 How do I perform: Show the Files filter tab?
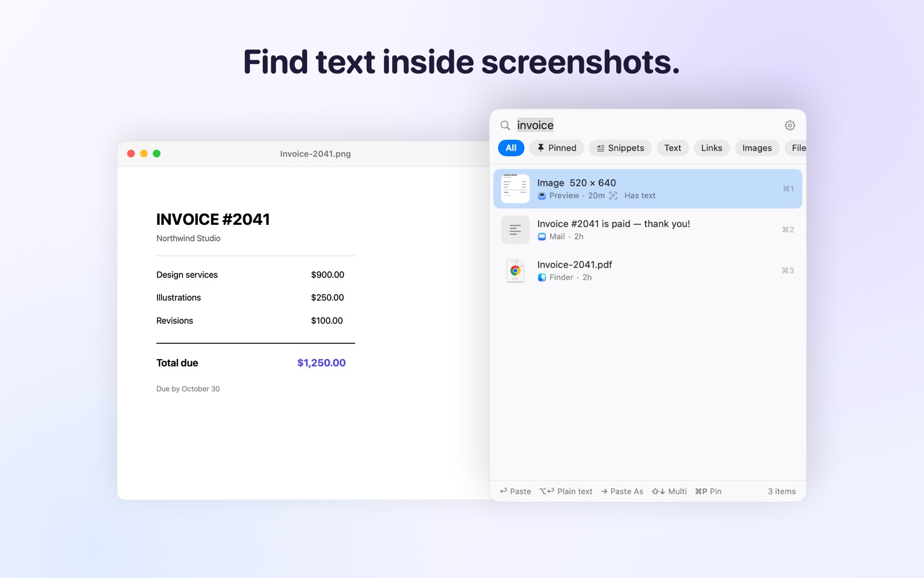click(796, 148)
